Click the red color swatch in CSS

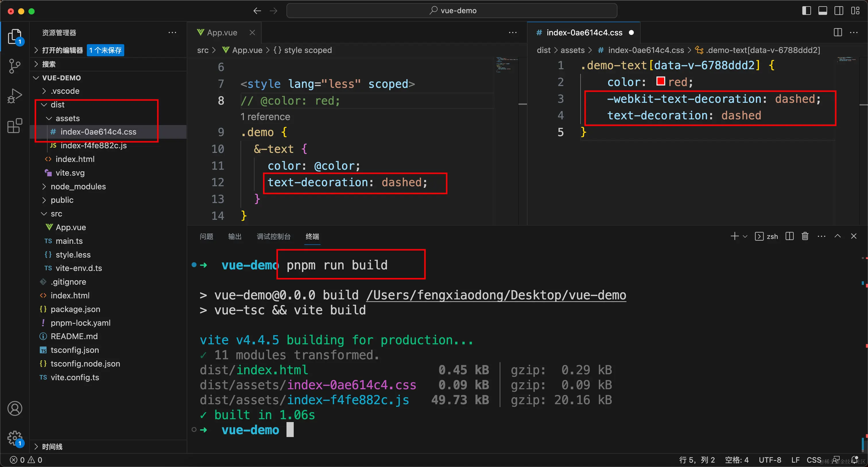[x=660, y=81]
